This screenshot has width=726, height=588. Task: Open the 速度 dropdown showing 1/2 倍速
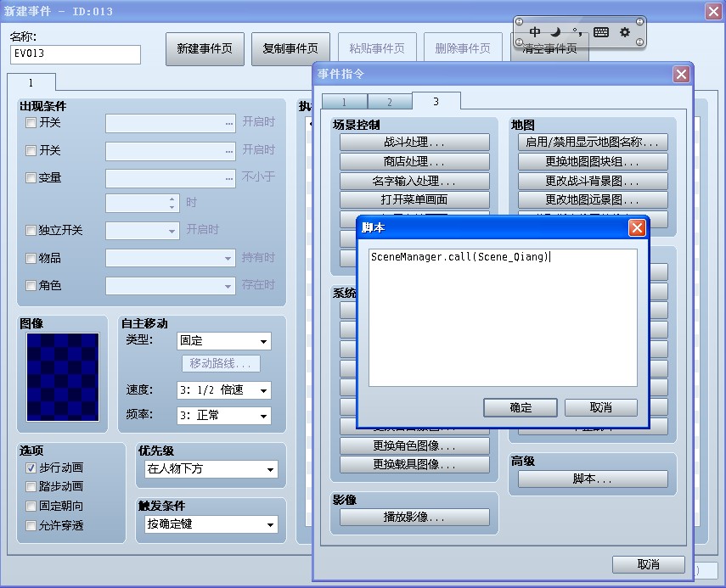(x=224, y=390)
